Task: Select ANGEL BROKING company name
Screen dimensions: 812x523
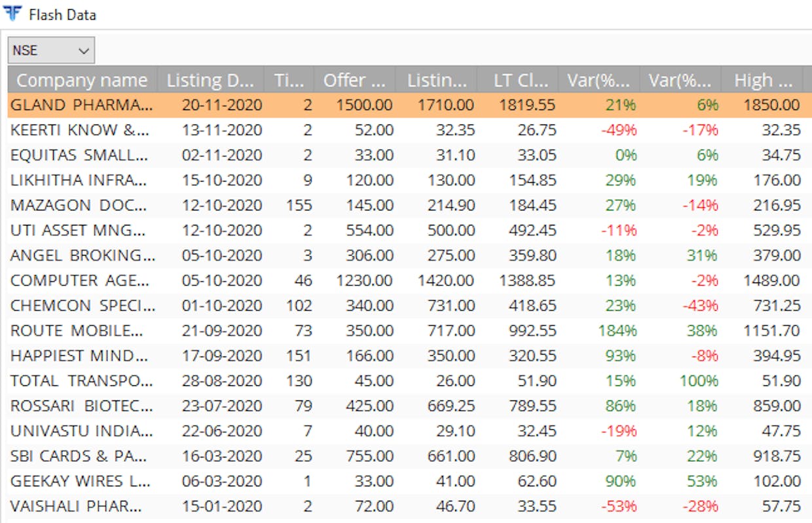Action: click(82, 255)
